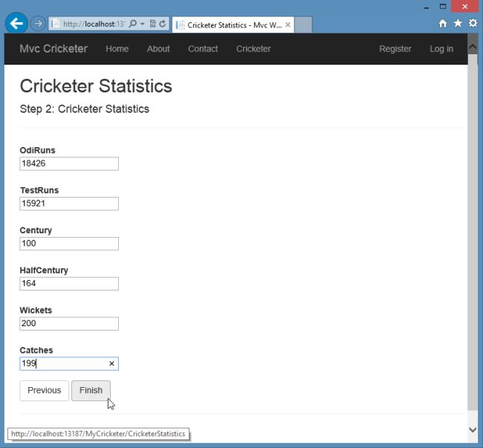Close the browser window

pyautogui.click(x=464, y=7)
